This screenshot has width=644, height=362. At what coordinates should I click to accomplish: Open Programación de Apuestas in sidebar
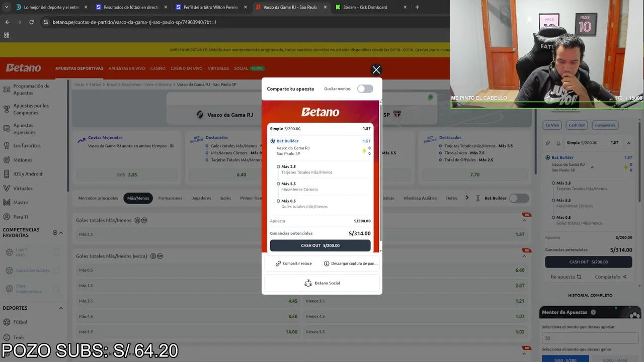[31, 89]
